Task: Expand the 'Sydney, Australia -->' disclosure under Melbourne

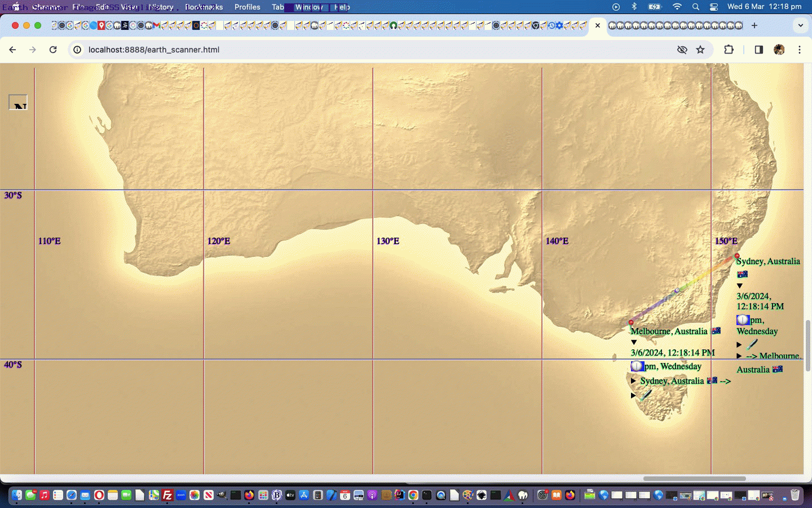Action: coord(633,381)
